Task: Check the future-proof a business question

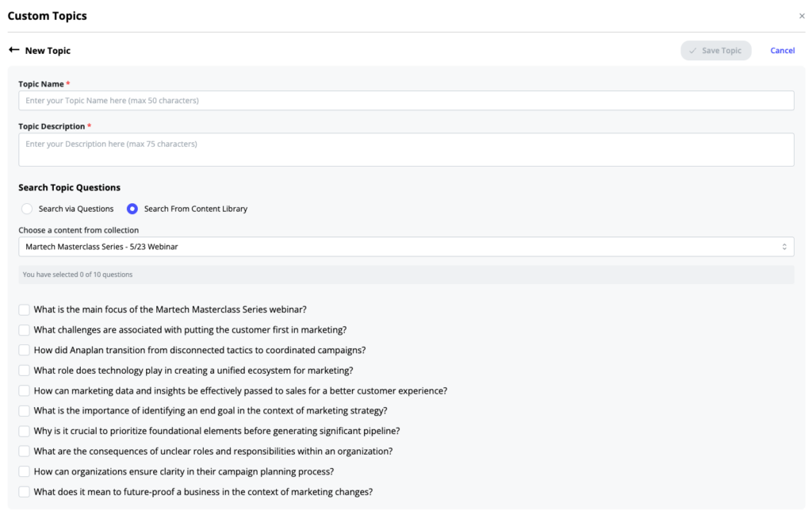Action: pyautogui.click(x=24, y=492)
